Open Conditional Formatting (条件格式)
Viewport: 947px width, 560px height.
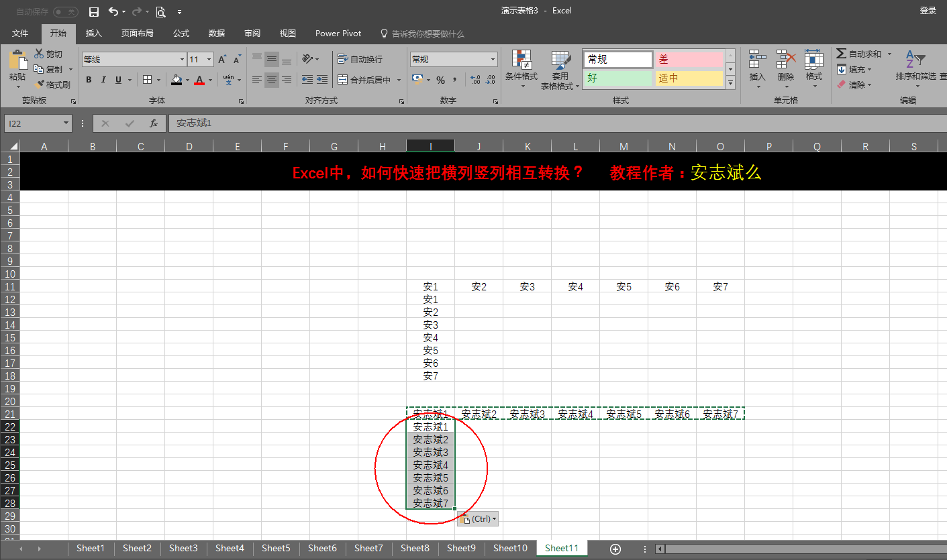tap(521, 67)
